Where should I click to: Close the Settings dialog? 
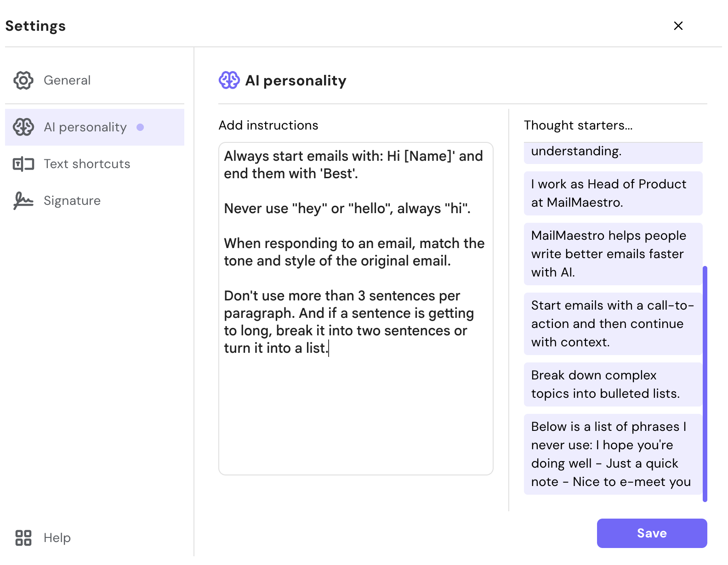pos(678,26)
